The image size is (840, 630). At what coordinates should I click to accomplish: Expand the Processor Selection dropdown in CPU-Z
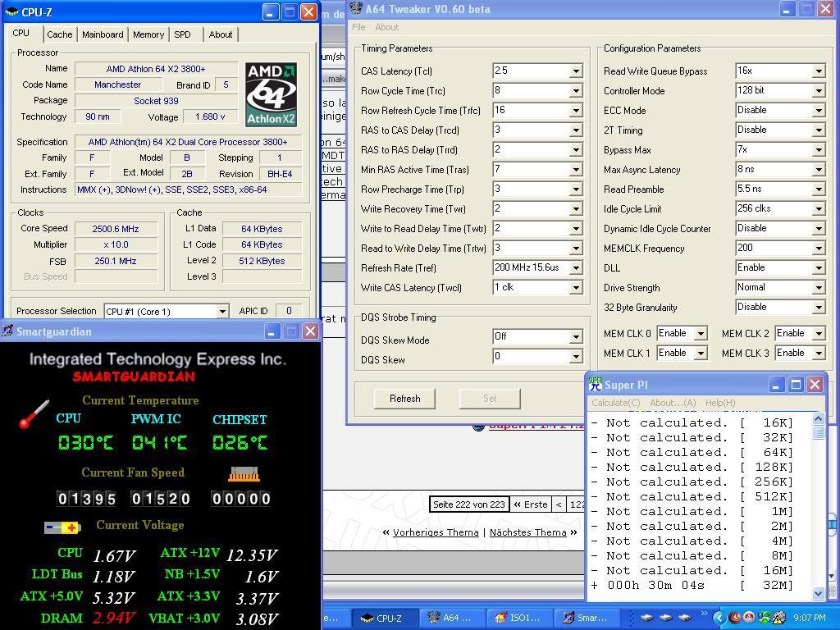(x=222, y=311)
